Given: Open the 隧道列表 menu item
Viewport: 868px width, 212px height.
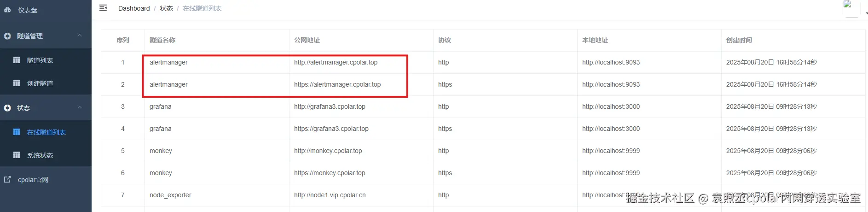Looking at the screenshot, I should 40,60.
